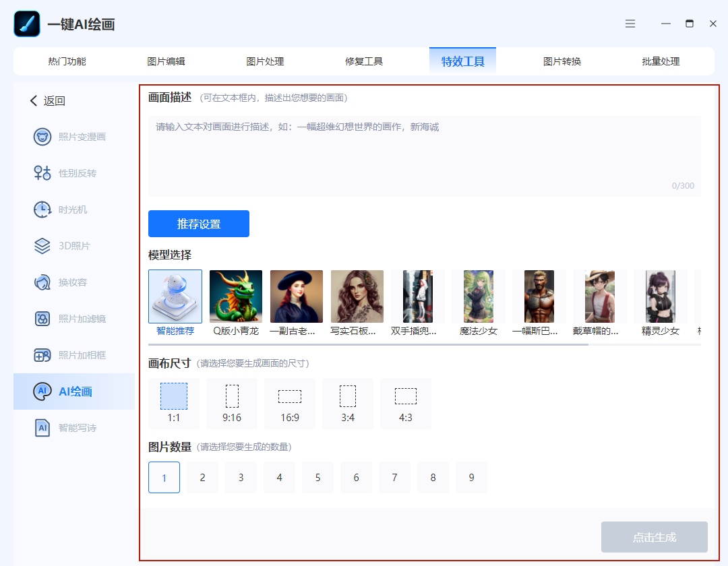The image size is (728, 566).
Task: Select the 9:16 canvas size option
Action: [232, 403]
